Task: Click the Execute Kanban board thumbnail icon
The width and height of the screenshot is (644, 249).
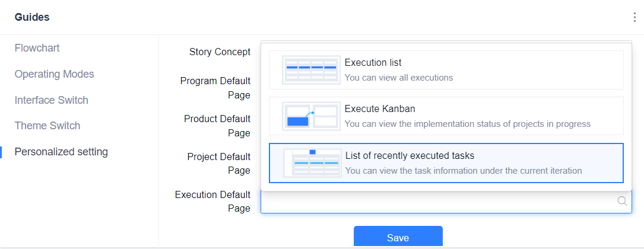Action: click(312, 117)
